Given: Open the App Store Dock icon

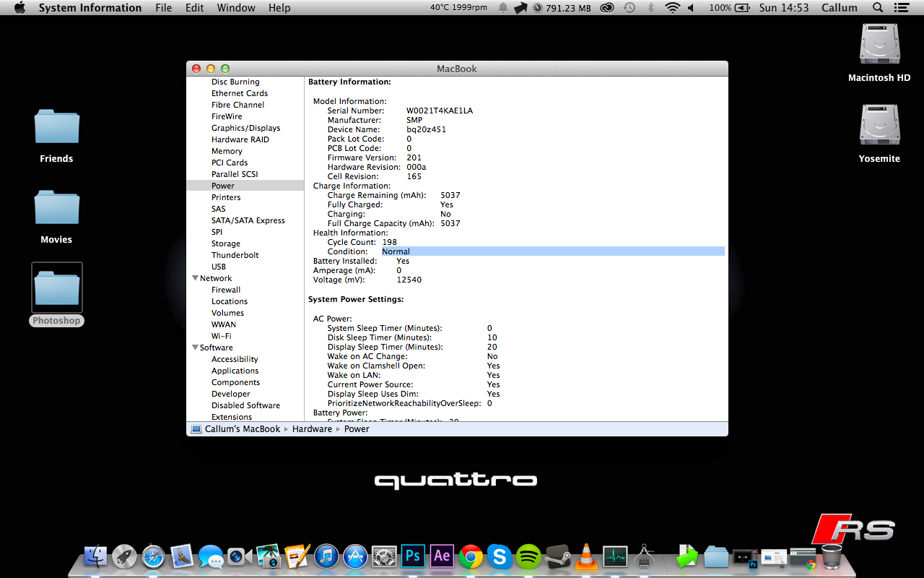Looking at the screenshot, I should [x=355, y=556].
